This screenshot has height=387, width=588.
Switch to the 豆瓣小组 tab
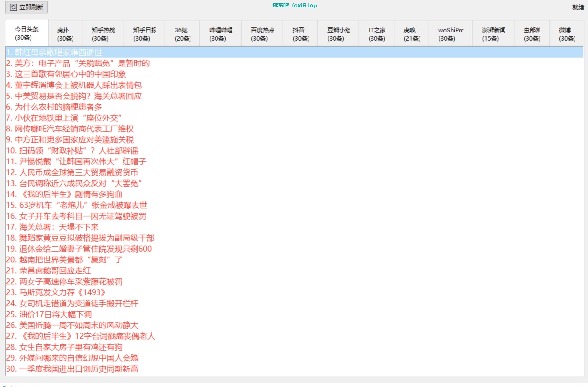[x=338, y=34]
